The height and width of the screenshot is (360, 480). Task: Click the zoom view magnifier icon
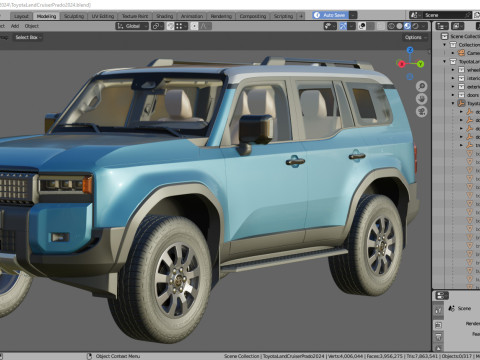tap(422, 86)
